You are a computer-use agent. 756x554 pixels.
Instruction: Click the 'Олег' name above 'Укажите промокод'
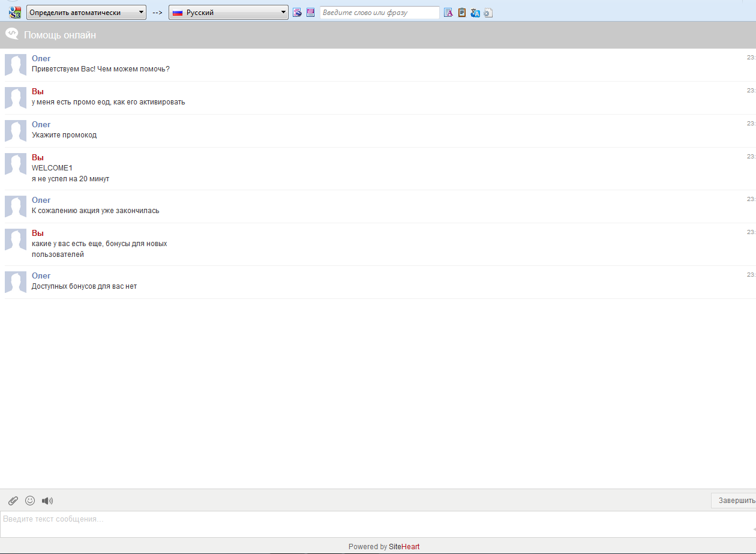(41, 124)
